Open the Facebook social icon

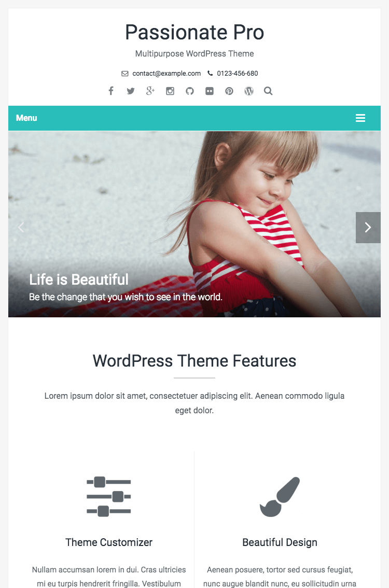point(111,91)
